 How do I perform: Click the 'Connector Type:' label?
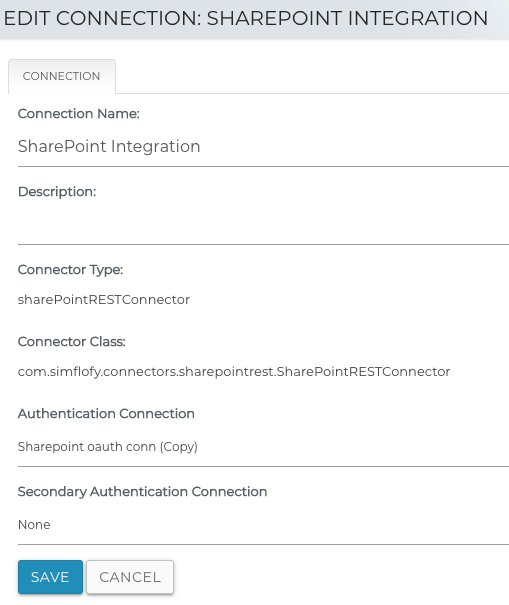coord(71,270)
